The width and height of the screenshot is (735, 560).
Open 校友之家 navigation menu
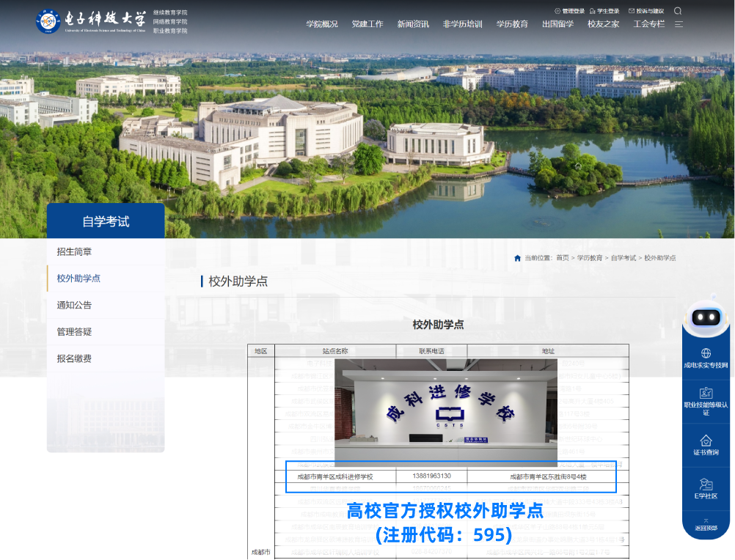coord(603,24)
